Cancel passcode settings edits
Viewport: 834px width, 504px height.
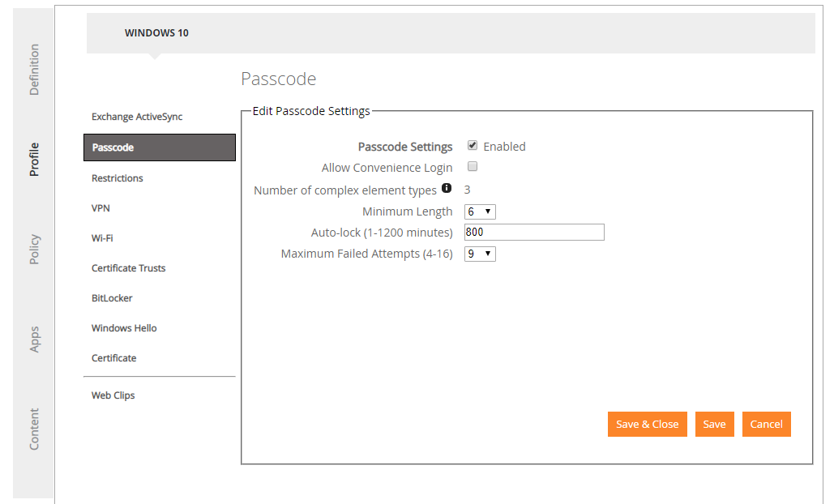[767, 425]
